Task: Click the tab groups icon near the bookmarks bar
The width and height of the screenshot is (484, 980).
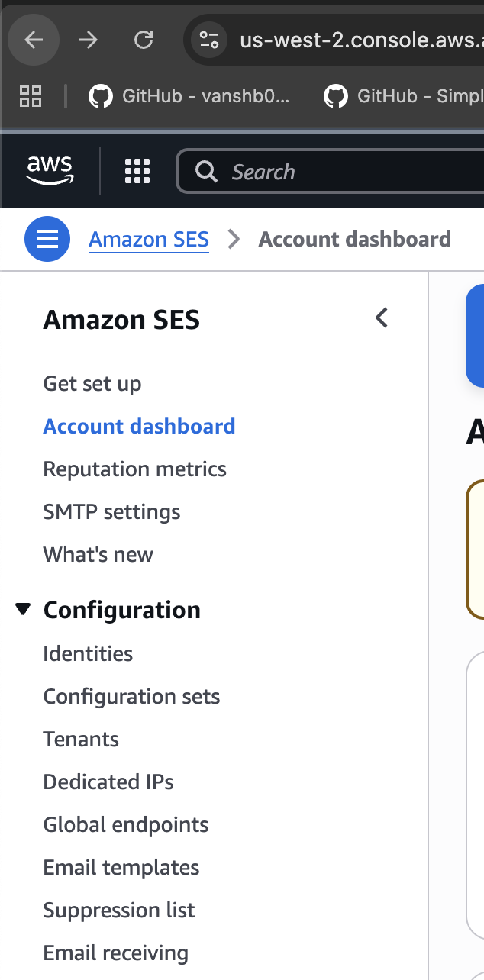Action: [x=31, y=96]
